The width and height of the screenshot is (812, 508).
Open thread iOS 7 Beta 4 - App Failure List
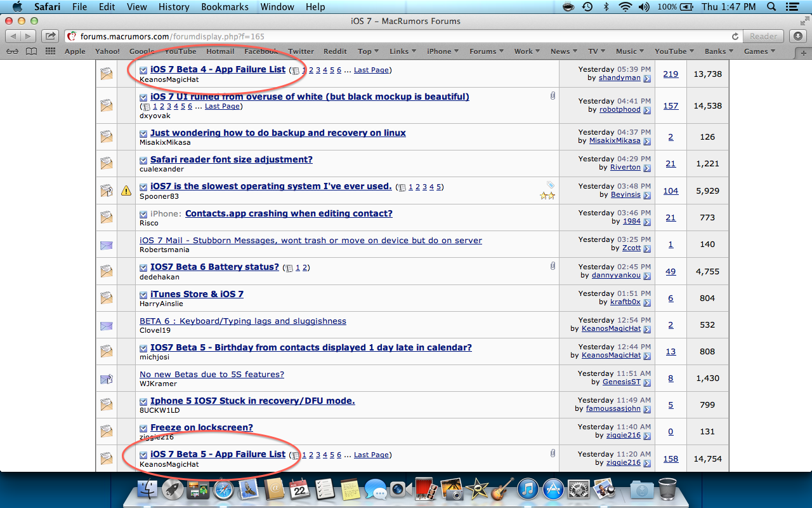[x=218, y=69]
